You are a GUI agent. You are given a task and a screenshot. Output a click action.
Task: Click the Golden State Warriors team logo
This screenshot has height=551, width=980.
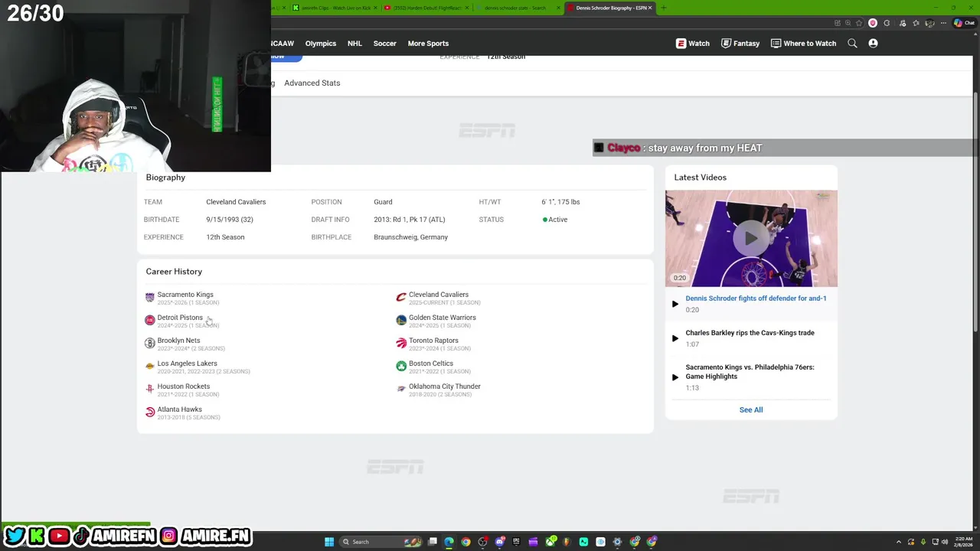(401, 320)
